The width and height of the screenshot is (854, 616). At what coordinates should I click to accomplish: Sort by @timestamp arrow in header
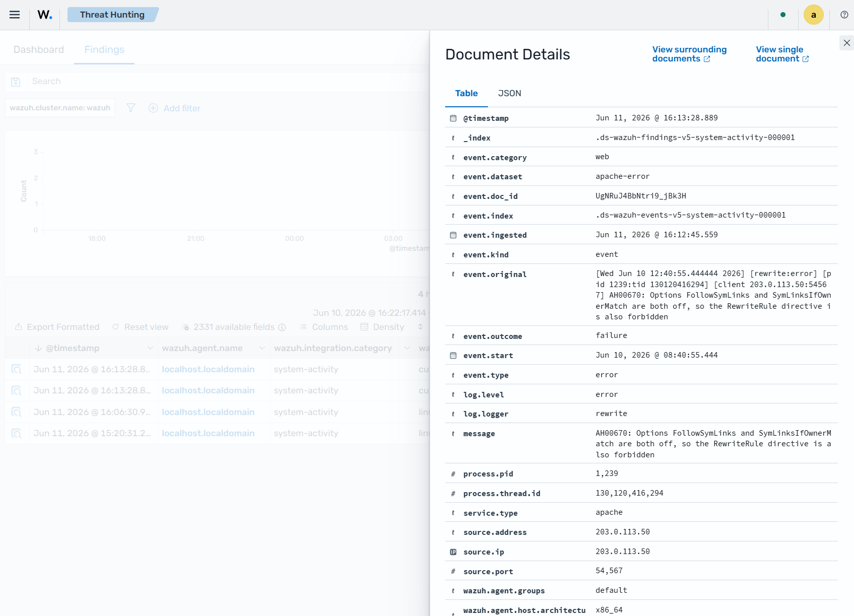(x=38, y=348)
